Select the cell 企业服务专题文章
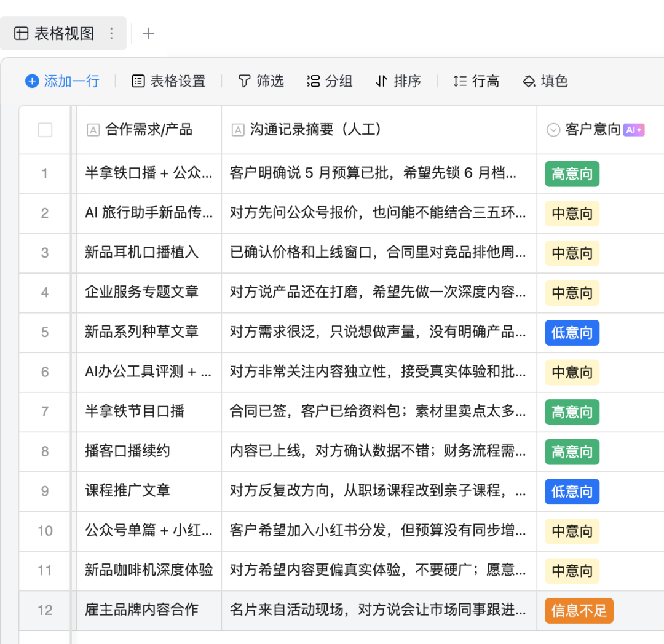This screenshot has height=644, width=664. click(149, 293)
